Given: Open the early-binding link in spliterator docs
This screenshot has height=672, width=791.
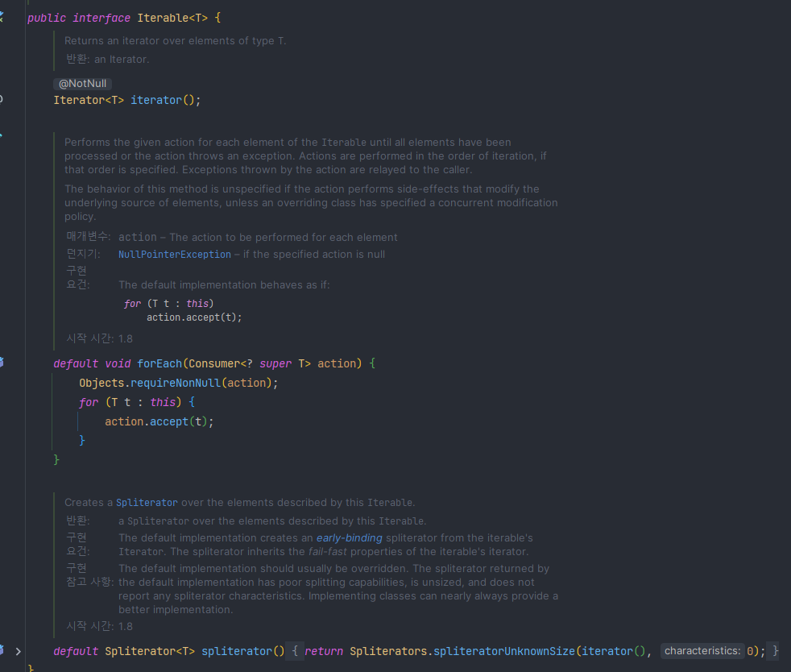Looking at the screenshot, I should [349, 537].
